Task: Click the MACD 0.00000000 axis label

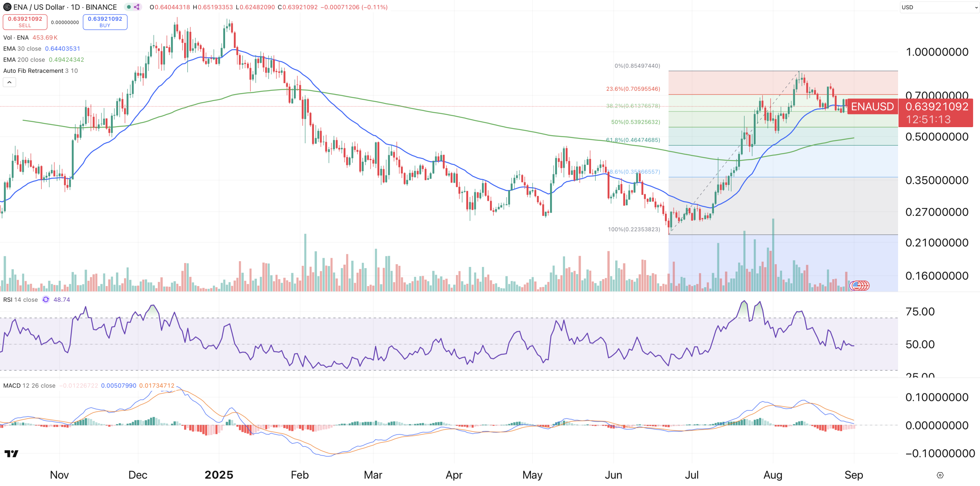Action: click(x=937, y=425)
